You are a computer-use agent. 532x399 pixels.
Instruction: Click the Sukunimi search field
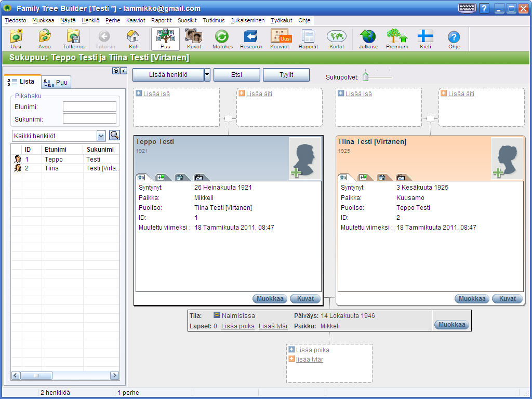89,119
